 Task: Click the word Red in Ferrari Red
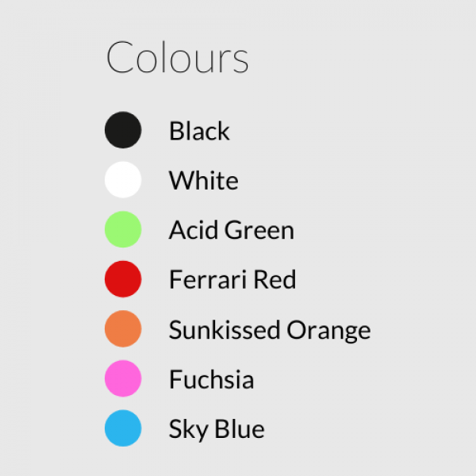[x=274, y=279]
